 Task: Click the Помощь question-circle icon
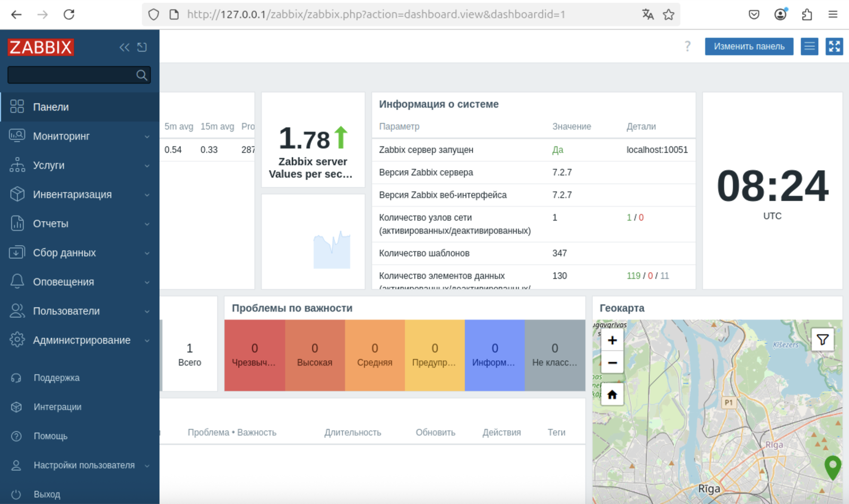(x=16, y=436)
